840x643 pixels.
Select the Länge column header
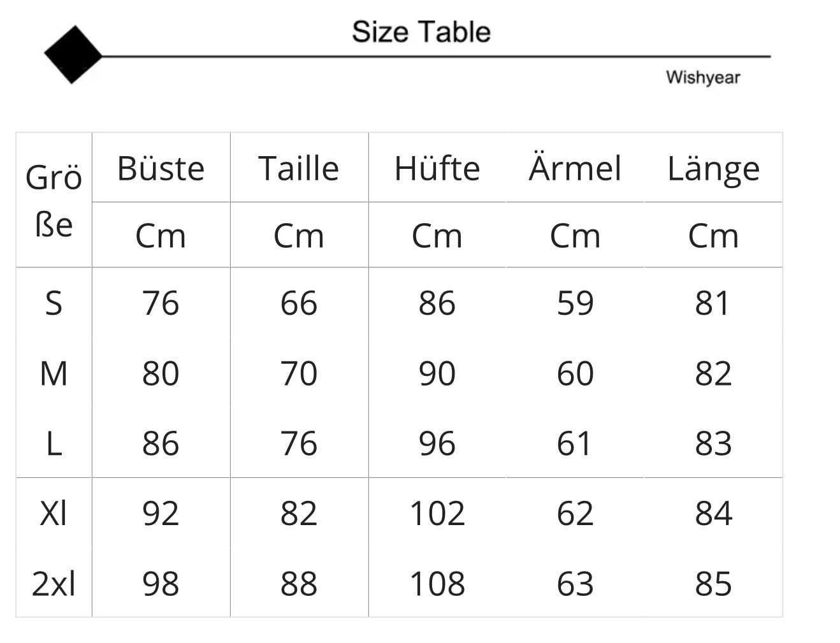713,170
